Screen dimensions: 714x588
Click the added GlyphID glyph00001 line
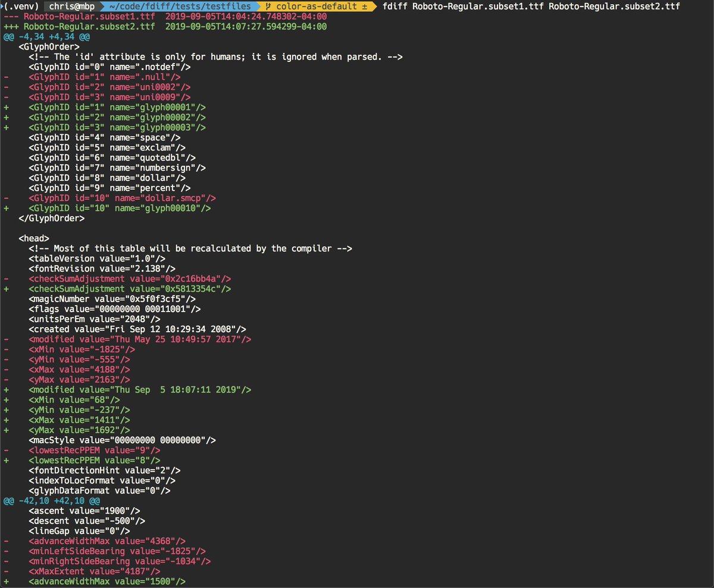(x=117, y=108)
